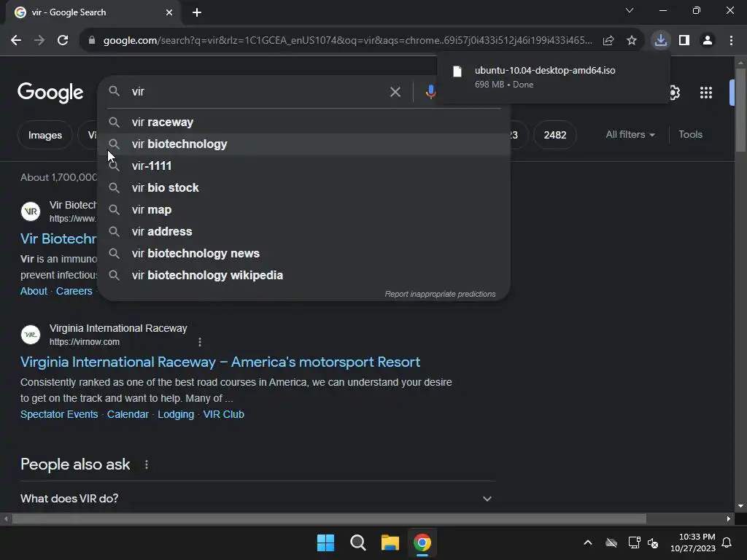Open the three-dot menu beside virnow.com
The image size is (747, 560).
[x=200, y=342]
